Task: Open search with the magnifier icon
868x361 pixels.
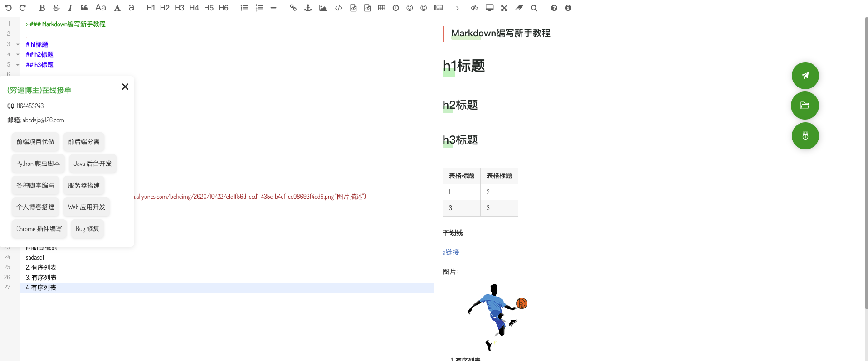Action: click(534, 8)
